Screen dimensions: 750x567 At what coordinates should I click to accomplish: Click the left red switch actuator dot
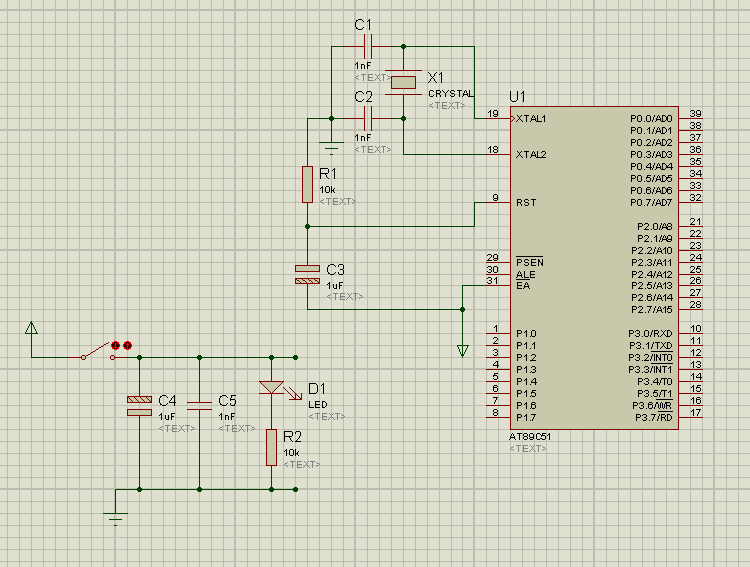pos(115,345)
